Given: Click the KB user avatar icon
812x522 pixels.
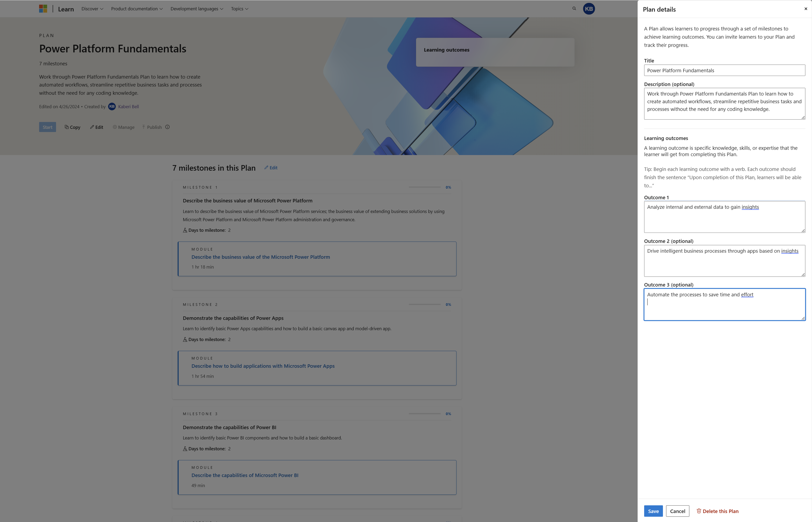Looking at the screenshot, I should 589,8.
